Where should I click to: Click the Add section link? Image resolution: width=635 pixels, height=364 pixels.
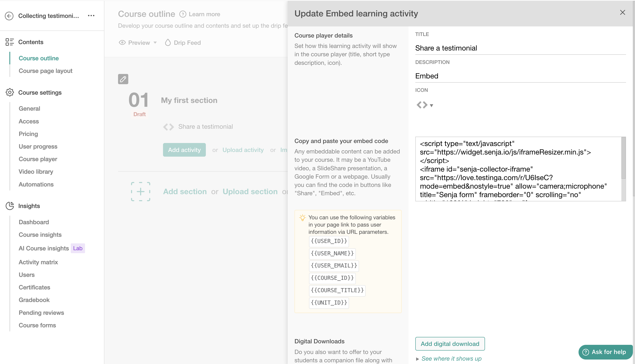pos(185,192)
